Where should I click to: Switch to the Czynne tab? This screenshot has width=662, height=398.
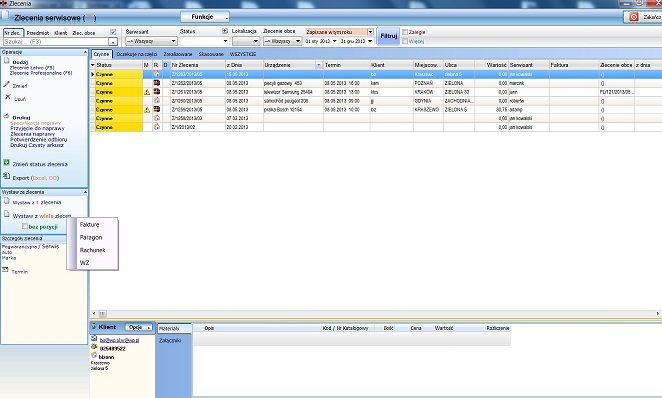pos(101,54)
